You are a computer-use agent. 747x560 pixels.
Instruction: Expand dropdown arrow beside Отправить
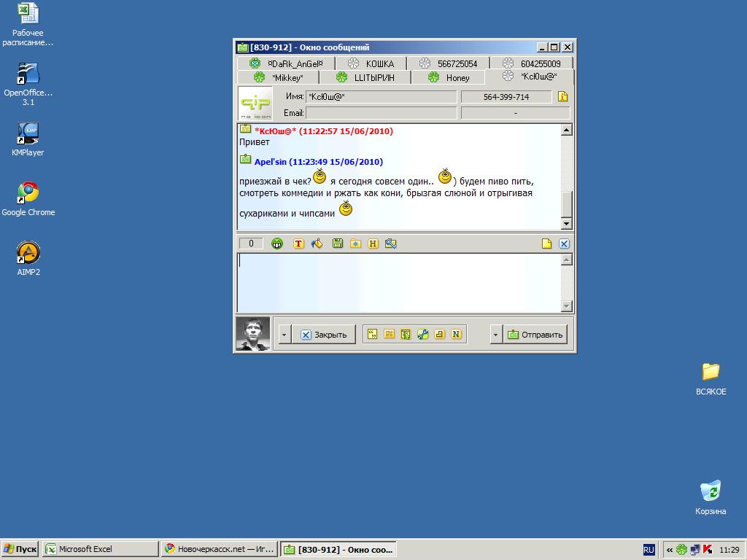tap(495, 334)
